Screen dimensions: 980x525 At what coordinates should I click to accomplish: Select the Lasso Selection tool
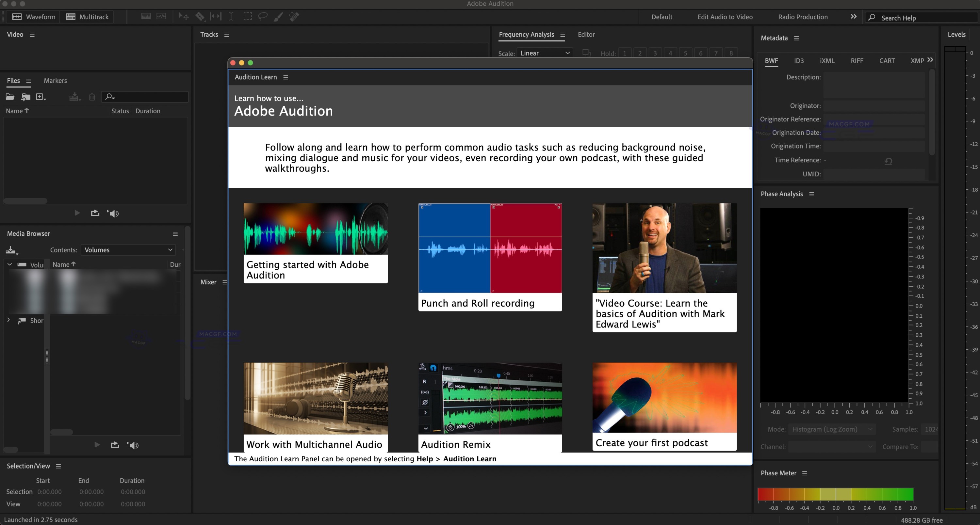click(263, 16)
